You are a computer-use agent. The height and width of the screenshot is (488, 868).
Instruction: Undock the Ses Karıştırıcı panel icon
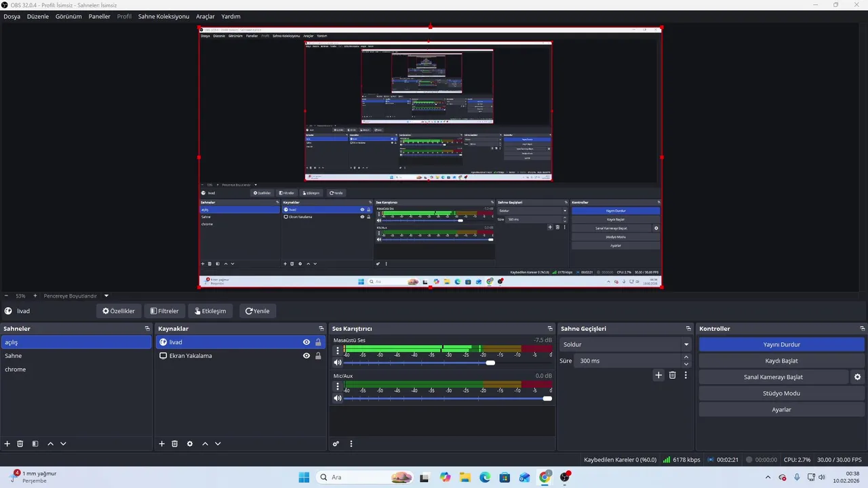(x=551, y=329)
